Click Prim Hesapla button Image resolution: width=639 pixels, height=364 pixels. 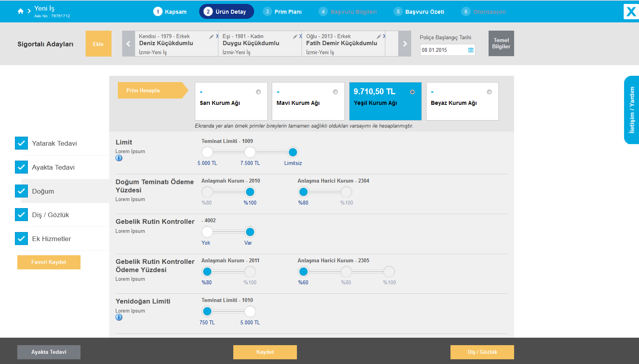[152, 90]
